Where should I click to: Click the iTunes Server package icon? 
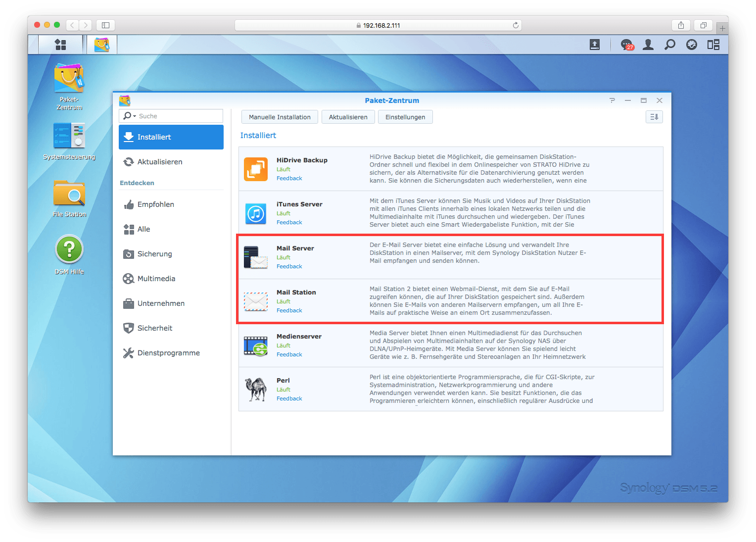pyautogui.click(x=256, y=213)
